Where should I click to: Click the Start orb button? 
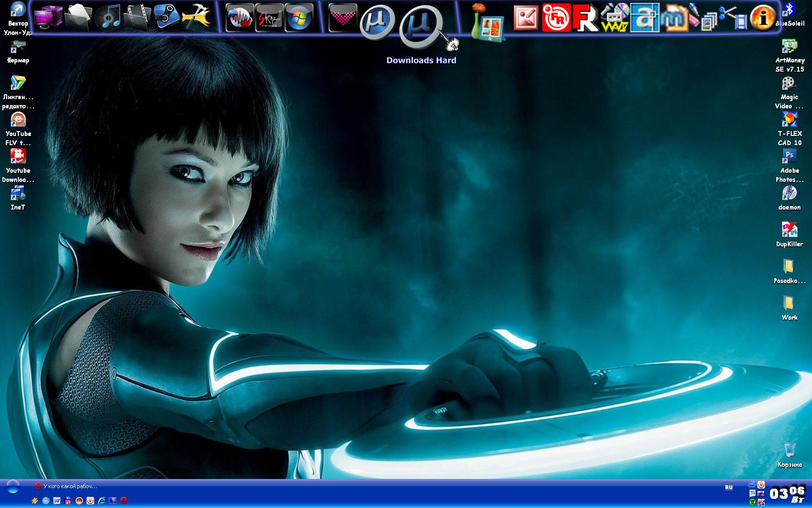click(13, 487)
